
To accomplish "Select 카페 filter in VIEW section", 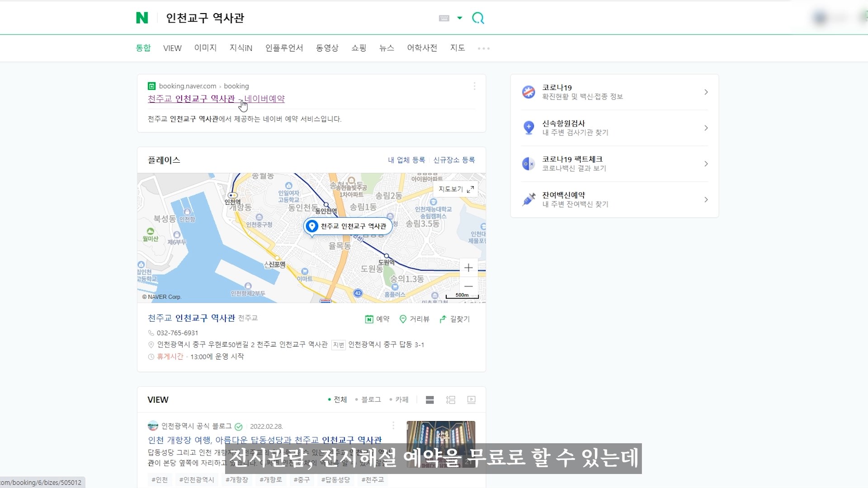I will click(x=401, y=400).
